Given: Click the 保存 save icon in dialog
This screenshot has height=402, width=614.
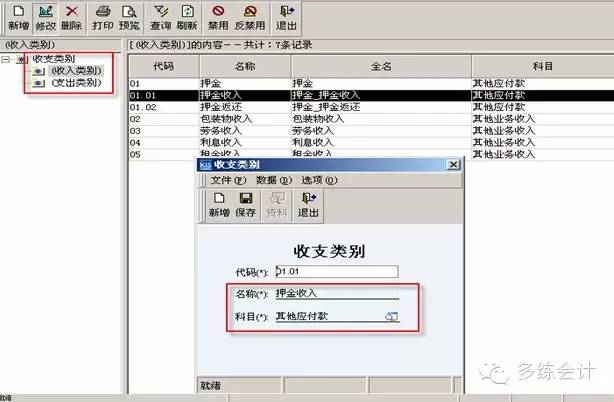Looking at the screenshot, I should (x=246, y=205).
